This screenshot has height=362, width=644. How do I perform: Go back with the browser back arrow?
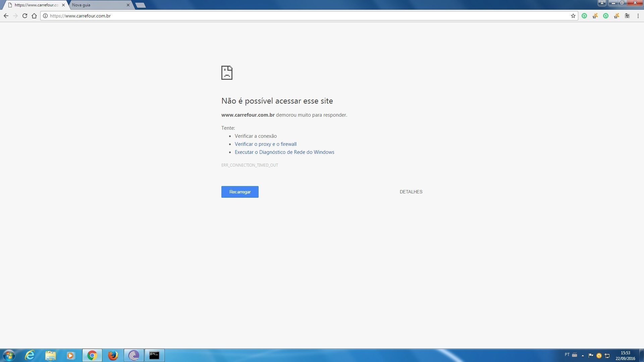point(6,16)
